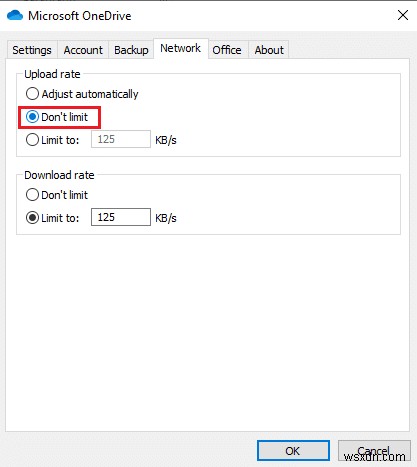The width and height of the screenshot is (417, 467).
Task: Choose Don't limit under Download rate
Action: (57, 195)
